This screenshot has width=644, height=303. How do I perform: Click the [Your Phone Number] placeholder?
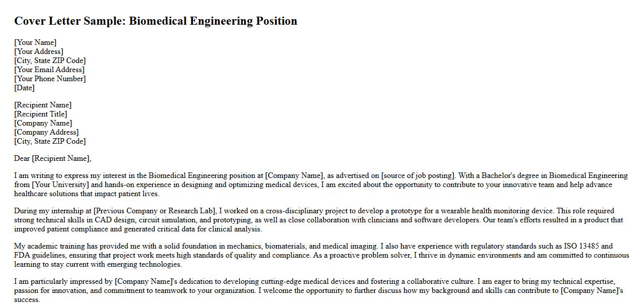pyautogui.click(x=50, y=79)
